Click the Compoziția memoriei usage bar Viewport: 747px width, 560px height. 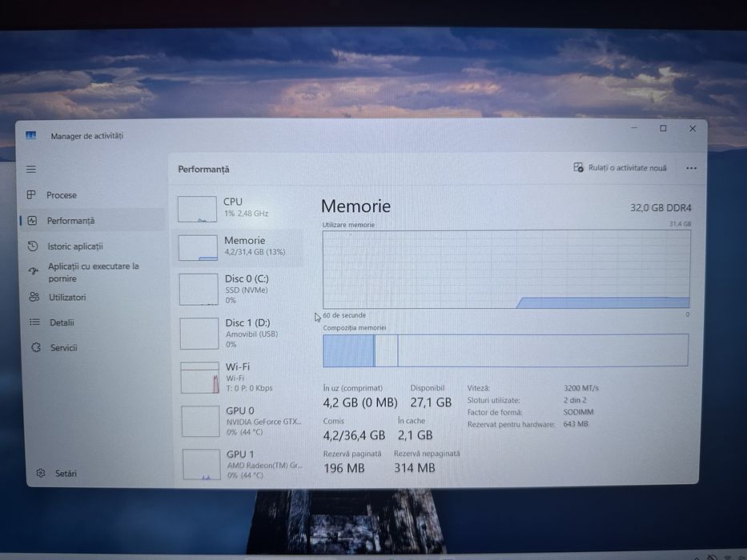505,350
